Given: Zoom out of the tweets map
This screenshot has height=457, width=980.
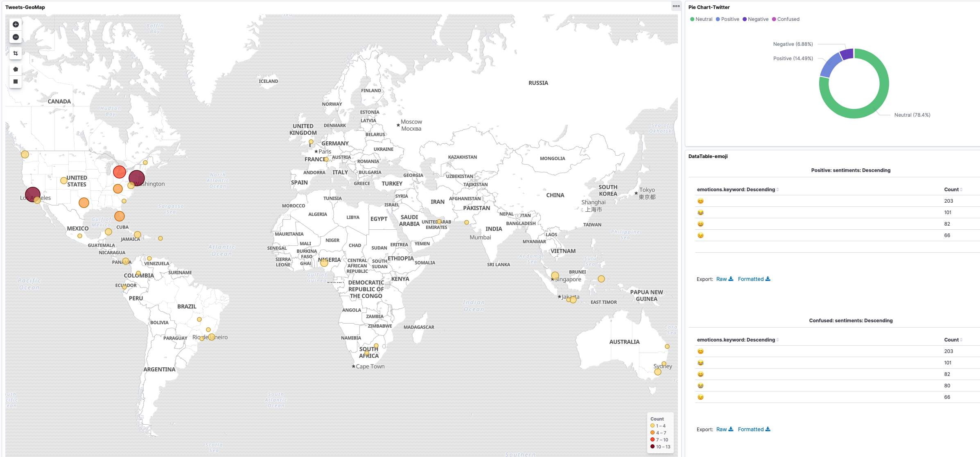Looking at the screenshot, I should click(16, 37).
